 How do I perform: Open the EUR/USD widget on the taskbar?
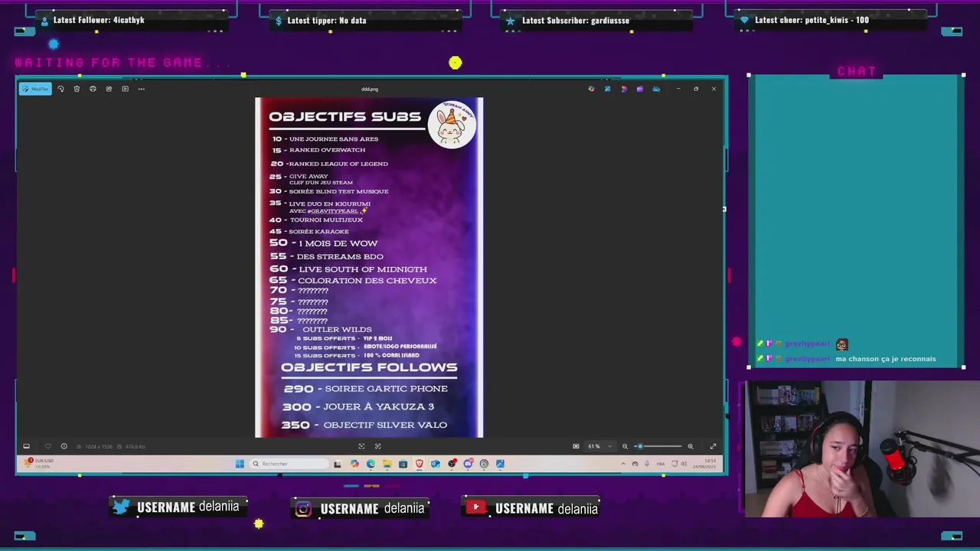[40, 463]
